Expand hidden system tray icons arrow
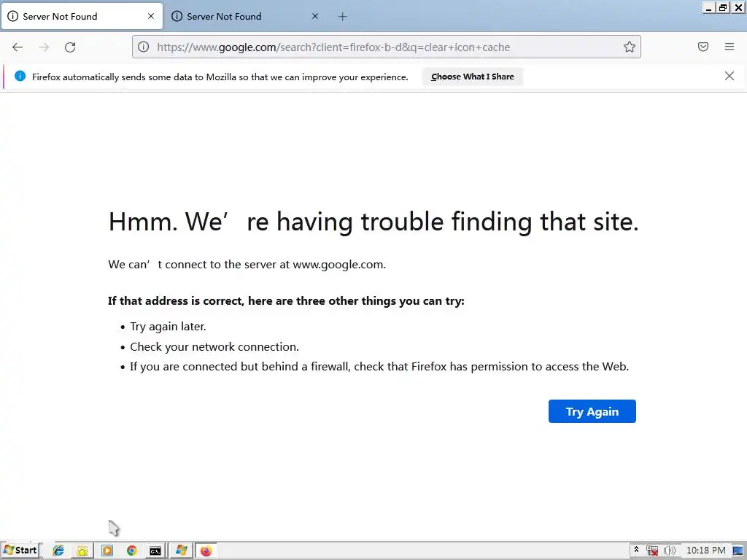 (636, 550)
